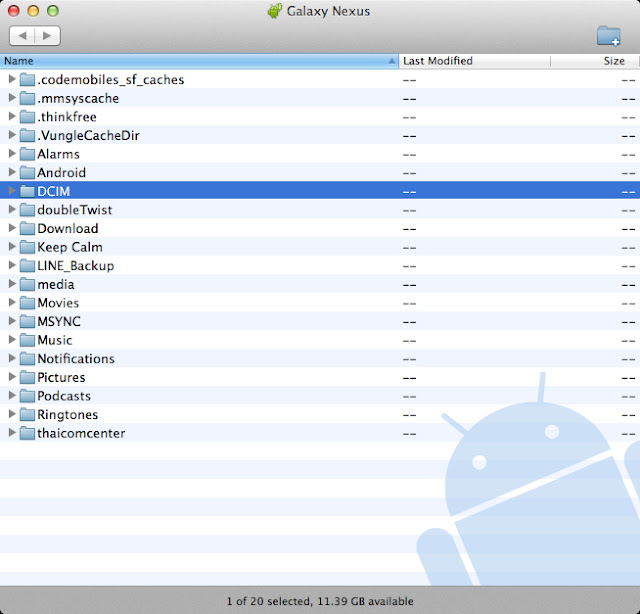Select the Movies folder name
The width and height of the screenshot is (640, 614).
coord(58,303)
